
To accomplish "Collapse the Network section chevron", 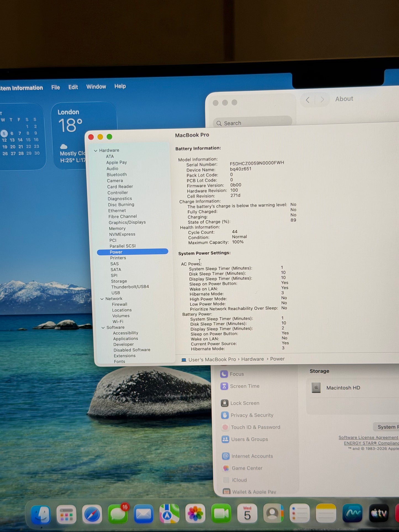I will click(x=102, y=299).
